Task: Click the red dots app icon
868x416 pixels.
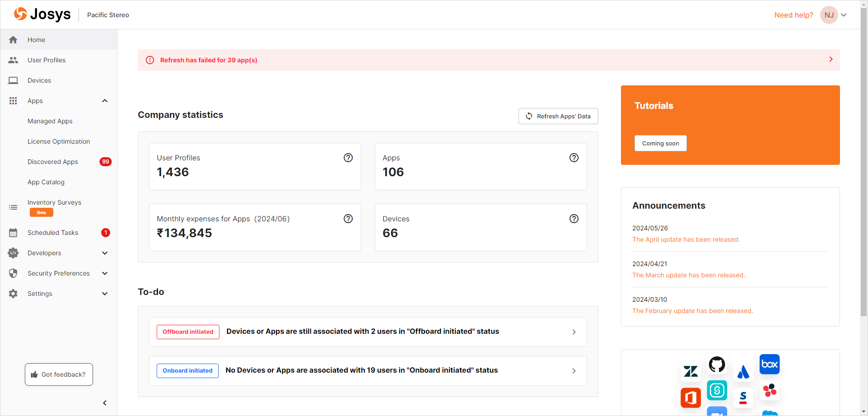Action: coord(770,390)
